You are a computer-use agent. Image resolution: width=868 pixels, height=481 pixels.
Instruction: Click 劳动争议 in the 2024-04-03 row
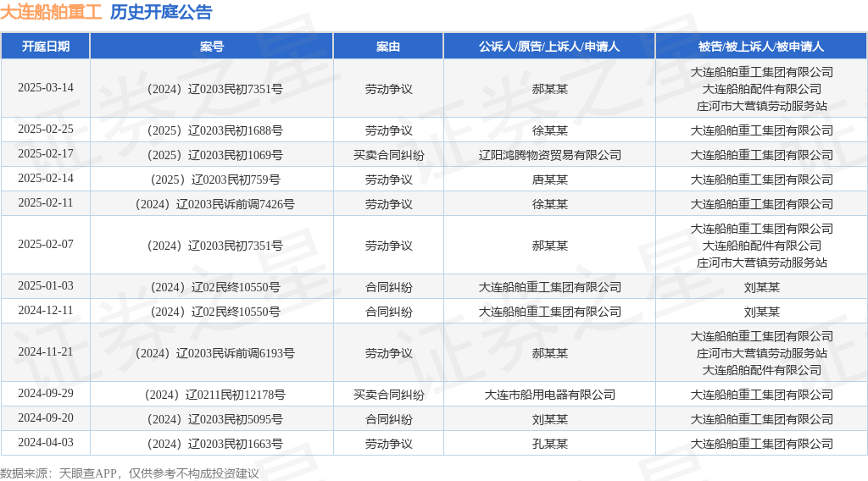pos(388,444)
